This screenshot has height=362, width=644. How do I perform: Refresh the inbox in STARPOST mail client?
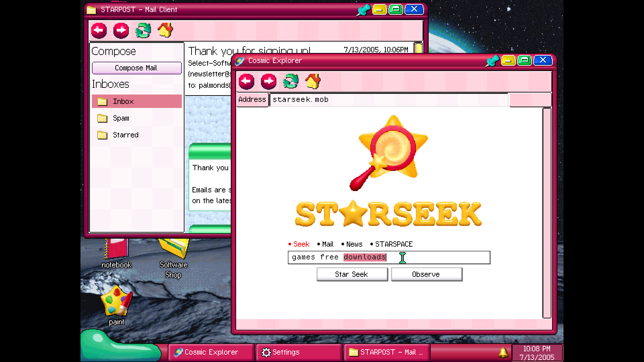click(143, 31)
